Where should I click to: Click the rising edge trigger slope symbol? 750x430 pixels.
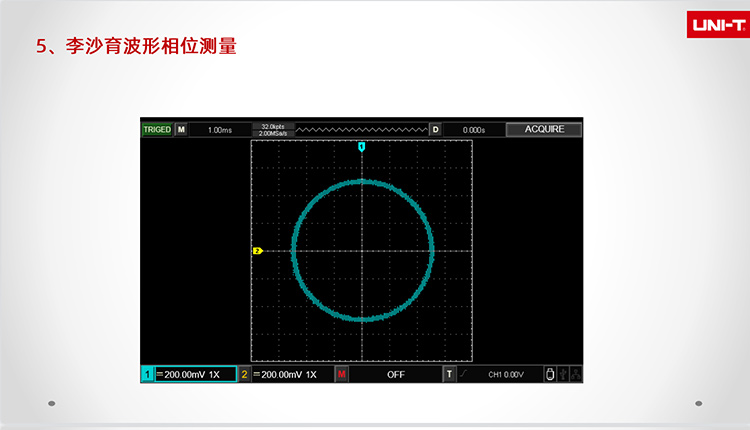tap(463, 374)
